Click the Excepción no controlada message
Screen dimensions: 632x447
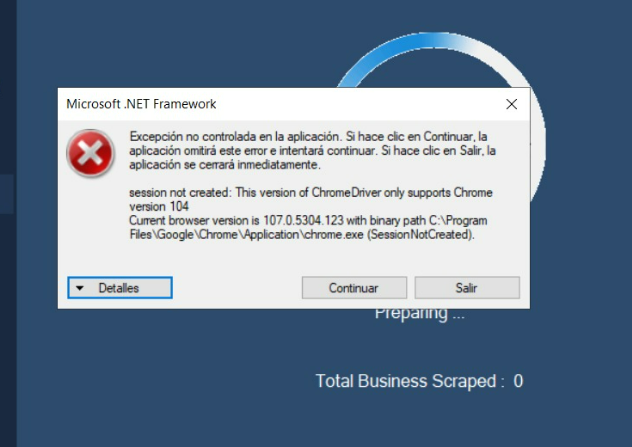pos(312,151)
